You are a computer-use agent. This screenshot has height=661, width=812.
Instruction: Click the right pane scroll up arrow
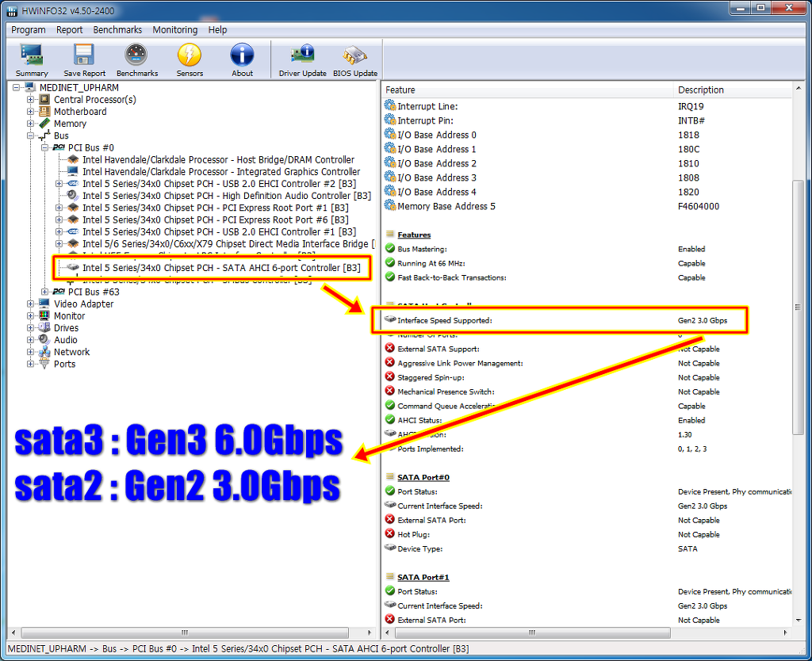coord(798,89)
